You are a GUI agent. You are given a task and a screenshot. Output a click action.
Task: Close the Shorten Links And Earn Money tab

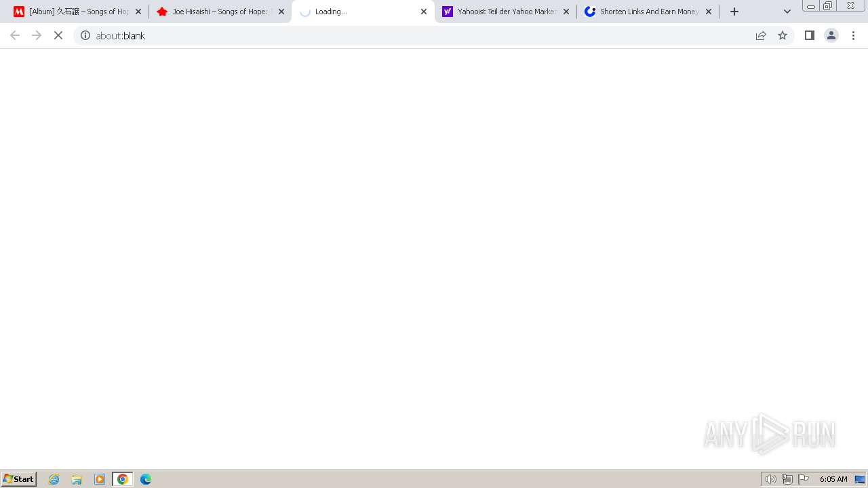pyautogui.click(x=709, y=12)
